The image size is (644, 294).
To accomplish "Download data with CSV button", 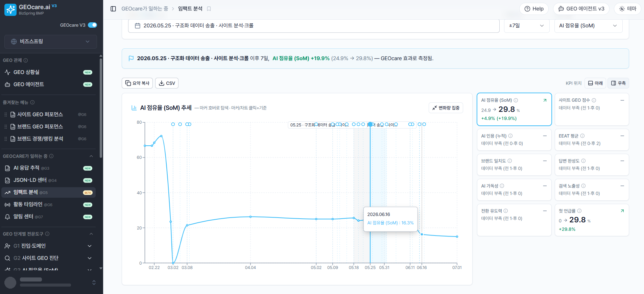I will [167, 83].
